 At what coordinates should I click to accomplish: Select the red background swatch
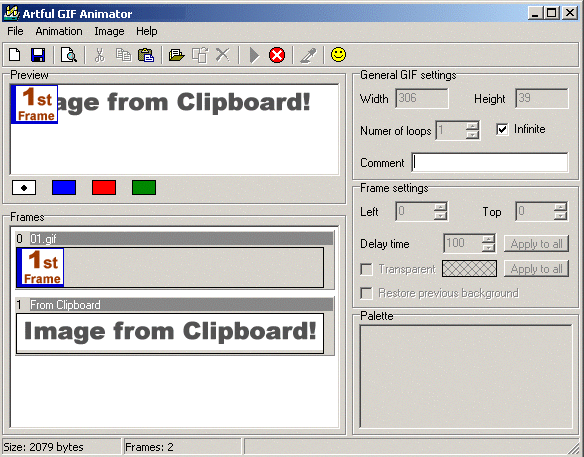coord(104,188)
